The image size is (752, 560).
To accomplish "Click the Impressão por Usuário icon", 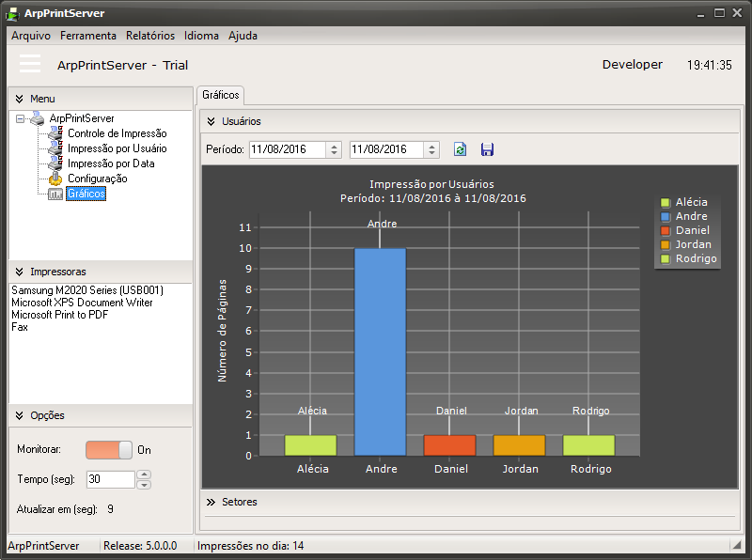I will pyautogui.click(x=55, y=148).
